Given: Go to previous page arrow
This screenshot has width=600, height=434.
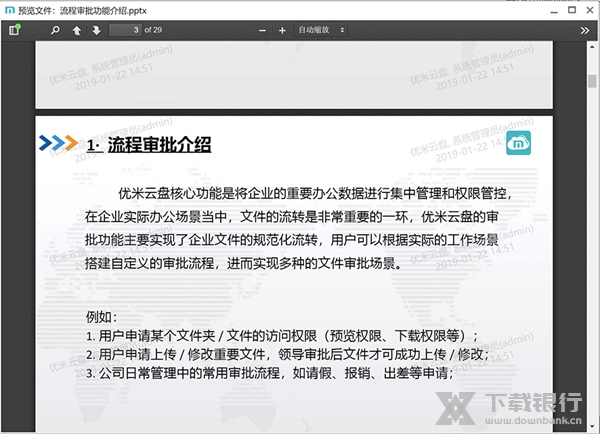Looking at the screenshot, I should (x=77, y=30).
